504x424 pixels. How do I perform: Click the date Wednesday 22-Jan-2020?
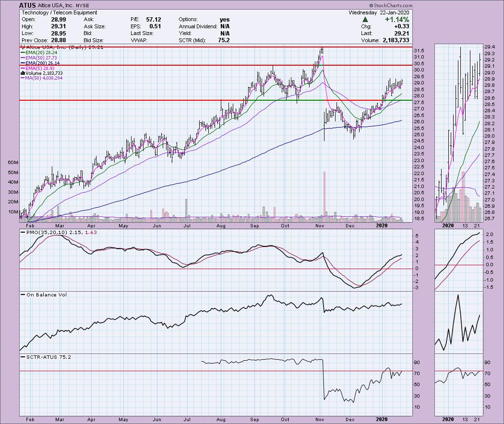click(379, 12)
